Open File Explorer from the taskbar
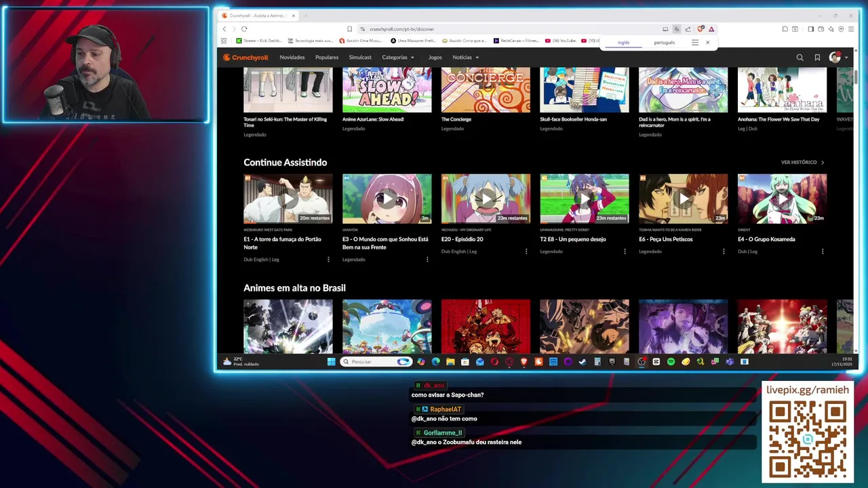Screen dimensions: 868x488 (450, 362)
